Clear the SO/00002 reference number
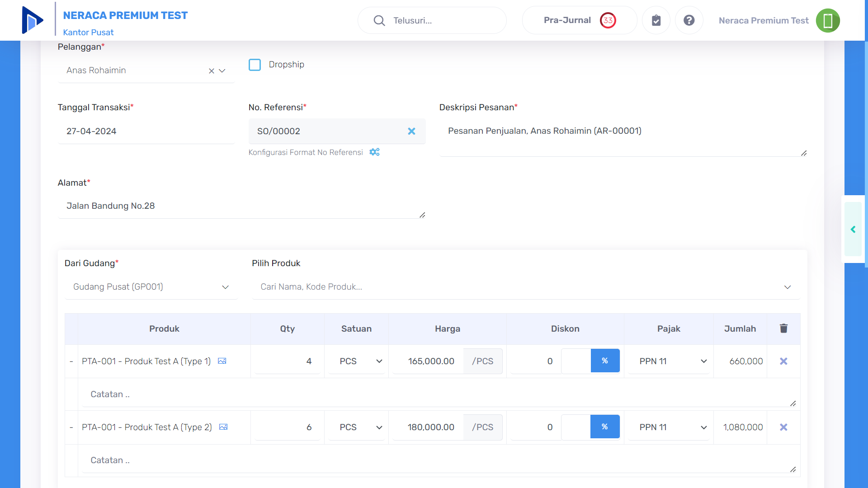 tap(411, 131)
